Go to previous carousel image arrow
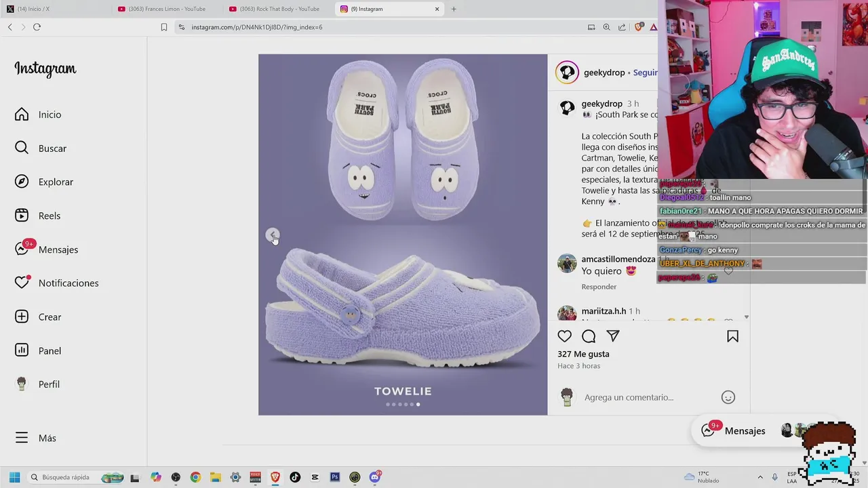The image size is (868, 488). point(272,235)
